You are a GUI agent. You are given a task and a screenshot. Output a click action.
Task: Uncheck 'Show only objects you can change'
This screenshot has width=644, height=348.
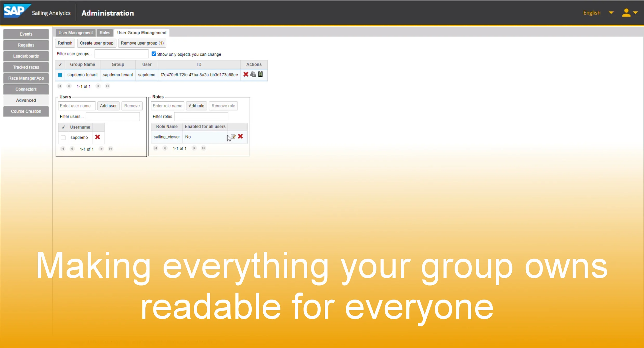click(154, 54)
